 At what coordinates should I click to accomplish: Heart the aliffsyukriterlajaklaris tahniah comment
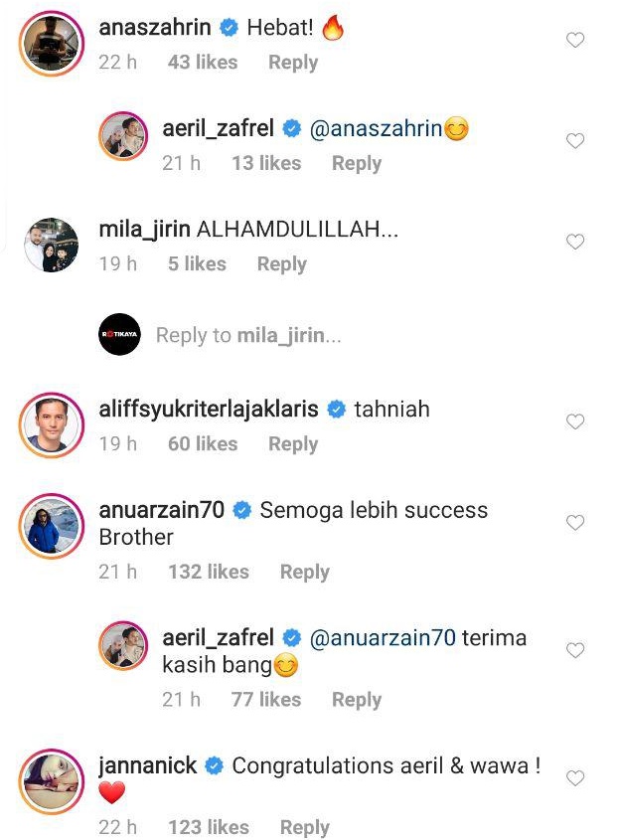pyautogui.click(x=575, y=422)
